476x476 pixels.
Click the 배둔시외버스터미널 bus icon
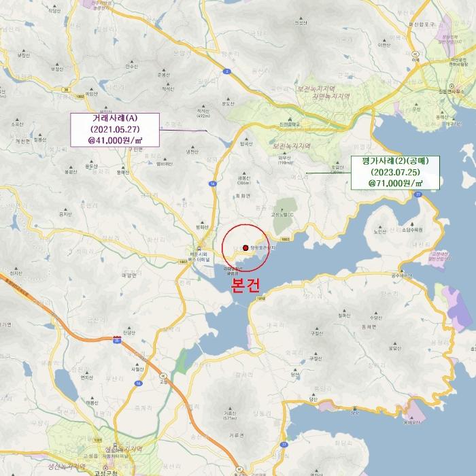click(x=199, y=248)
